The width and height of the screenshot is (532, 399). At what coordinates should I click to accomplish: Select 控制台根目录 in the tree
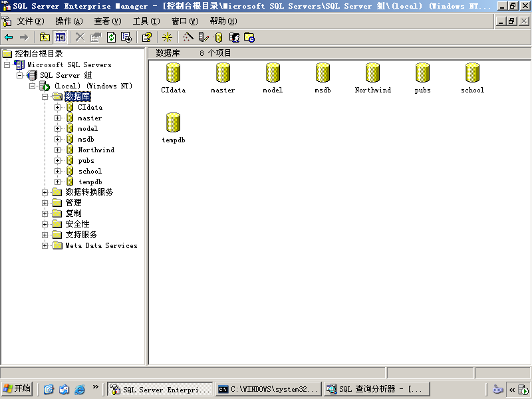pyautogui.click(x=39, y=54)
